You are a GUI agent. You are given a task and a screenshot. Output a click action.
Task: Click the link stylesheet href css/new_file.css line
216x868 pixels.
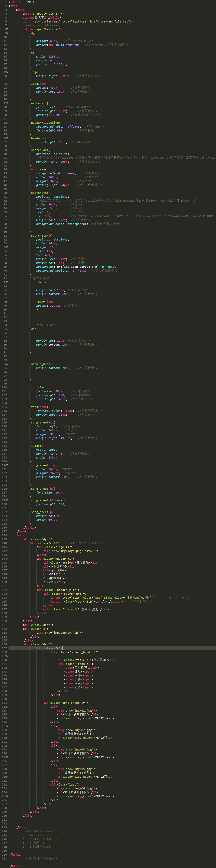tap(78, 22)
